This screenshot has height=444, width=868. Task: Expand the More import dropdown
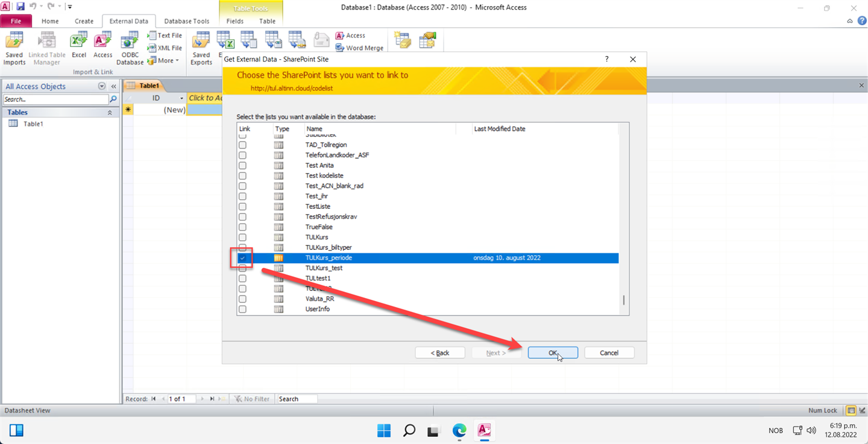[x=164, y=60]
